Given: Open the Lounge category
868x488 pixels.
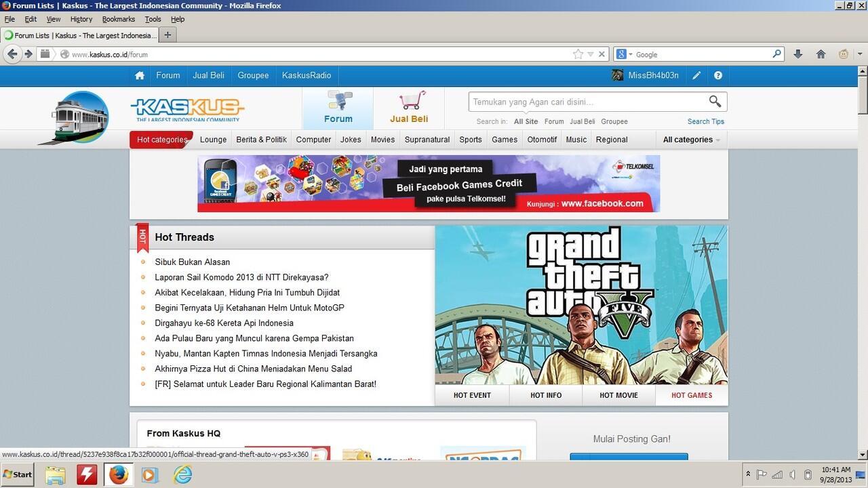Looking at the screenshot, I should point(213,140).
